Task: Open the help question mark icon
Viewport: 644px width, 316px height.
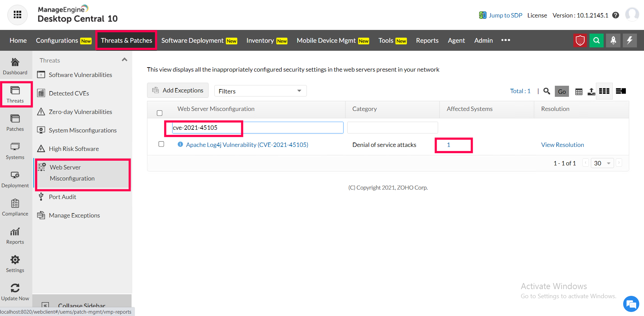Action: point(616,15)
